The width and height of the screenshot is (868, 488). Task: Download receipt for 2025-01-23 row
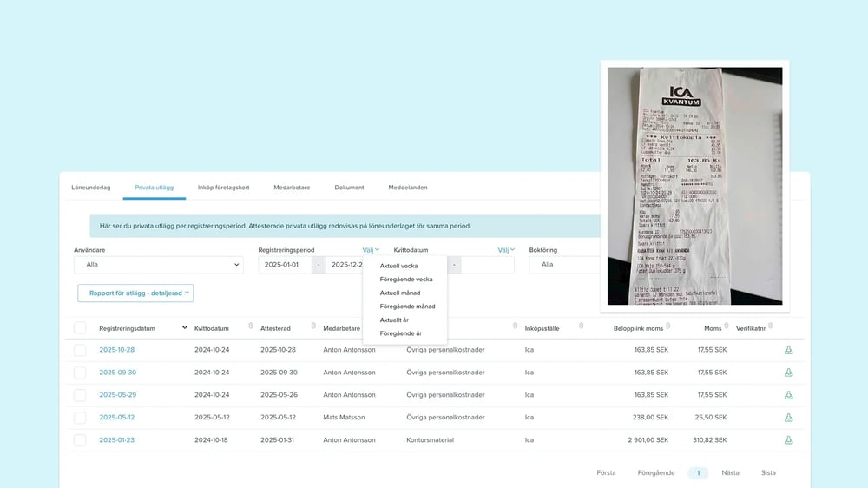tap(788, 440)
